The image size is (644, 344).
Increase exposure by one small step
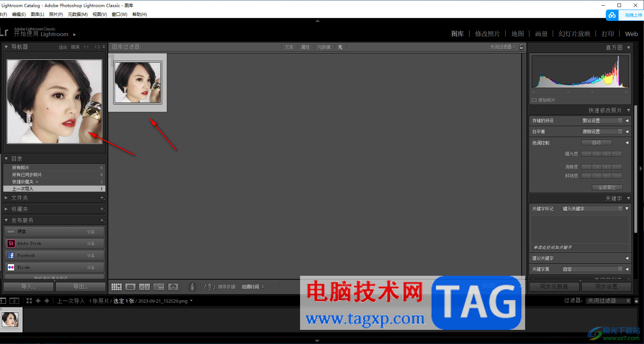coord(606,154)
